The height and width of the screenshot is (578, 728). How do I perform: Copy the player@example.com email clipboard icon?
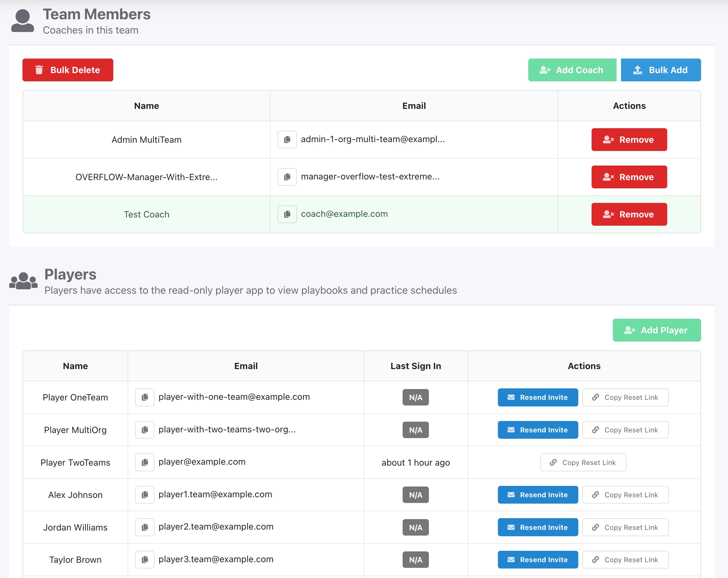tap(145, 462)
